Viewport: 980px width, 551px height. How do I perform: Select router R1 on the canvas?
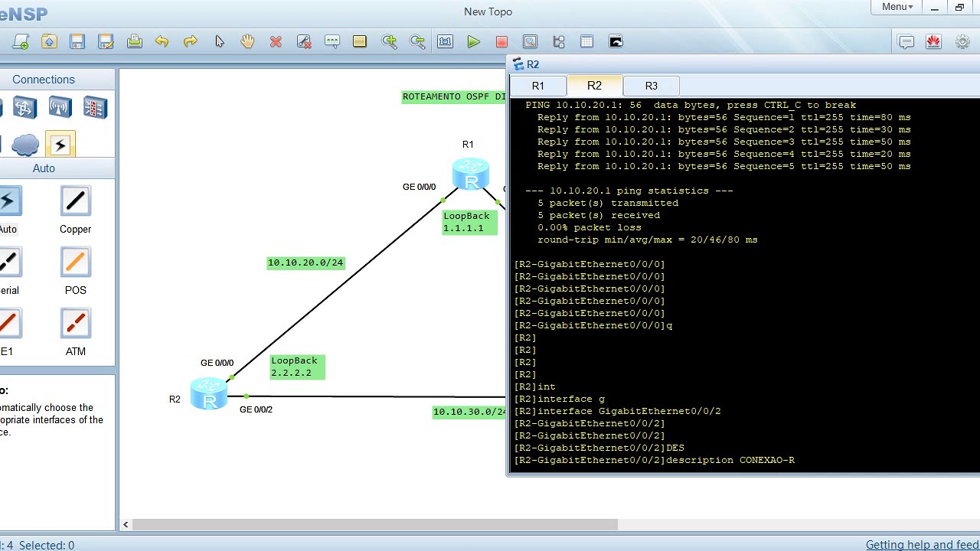pos(471,174)
